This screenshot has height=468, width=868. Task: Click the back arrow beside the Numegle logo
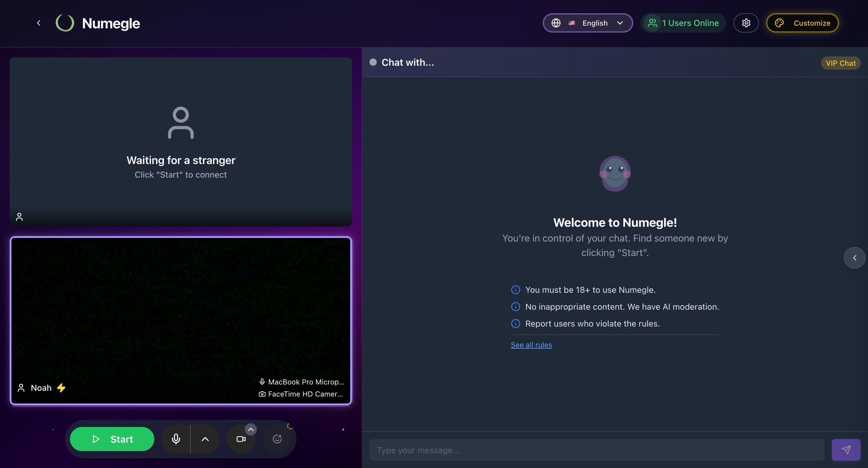39,23
